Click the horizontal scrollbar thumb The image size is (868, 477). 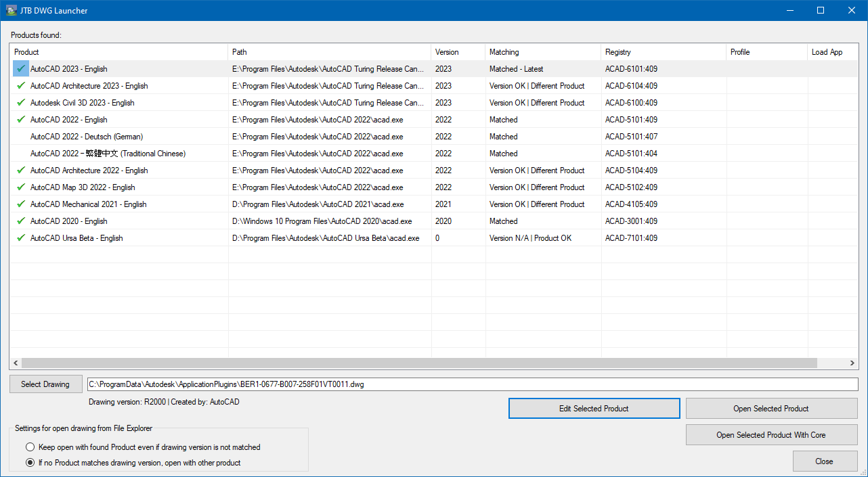(420, 363)
